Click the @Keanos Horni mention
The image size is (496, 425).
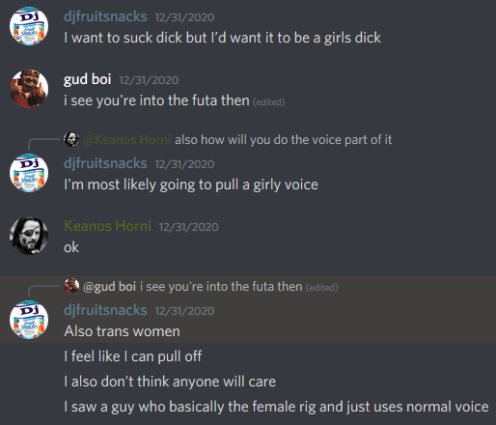(x=127, y=140)
